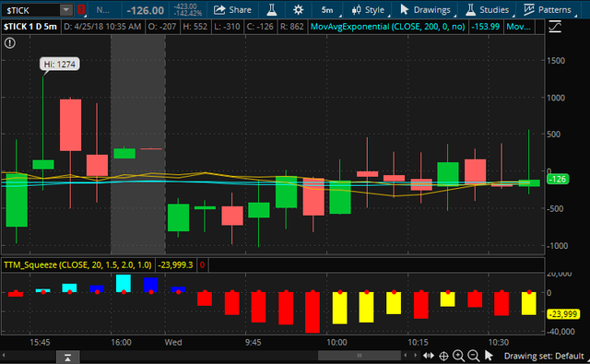590x364 pixels.
Task: Step chart left with small left arrow
Action: pos(406,355)
